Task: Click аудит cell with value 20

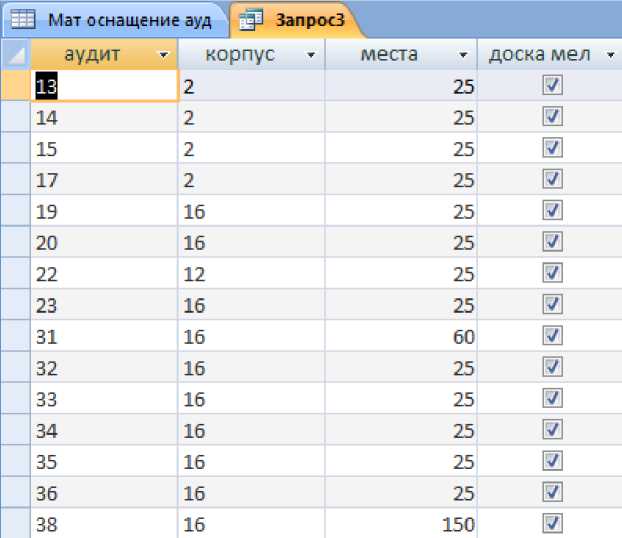Action: click(104, 242)
